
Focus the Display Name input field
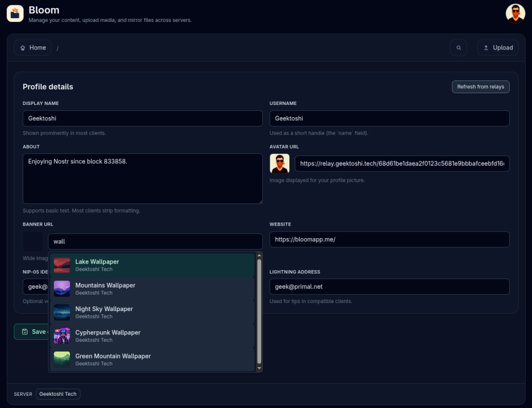143,118
